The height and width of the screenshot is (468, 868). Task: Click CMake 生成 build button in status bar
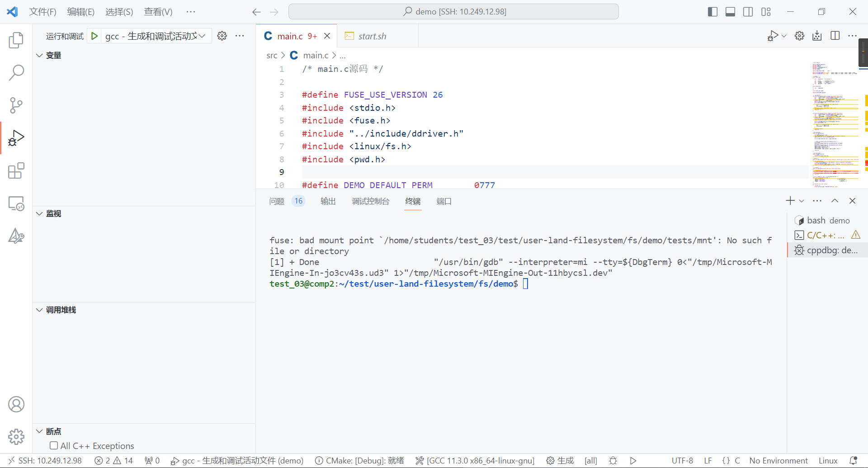pyautogui.click(x=560, y=460)
